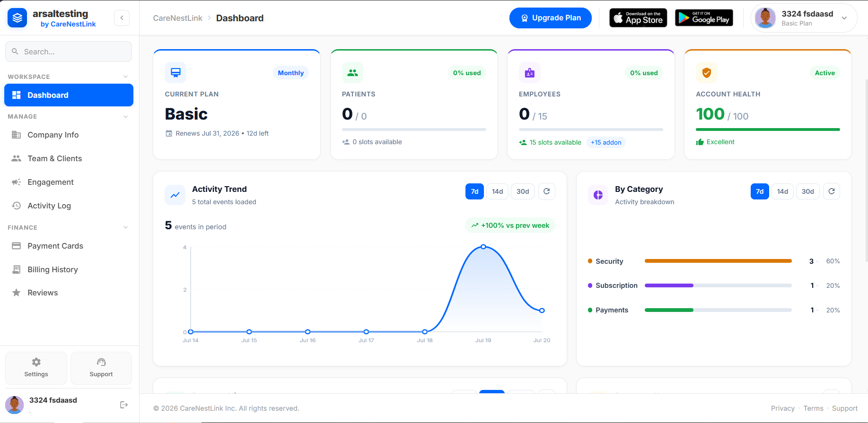Open Team & Clients page
Screen dimensions: 868x423
click(69, 158)
